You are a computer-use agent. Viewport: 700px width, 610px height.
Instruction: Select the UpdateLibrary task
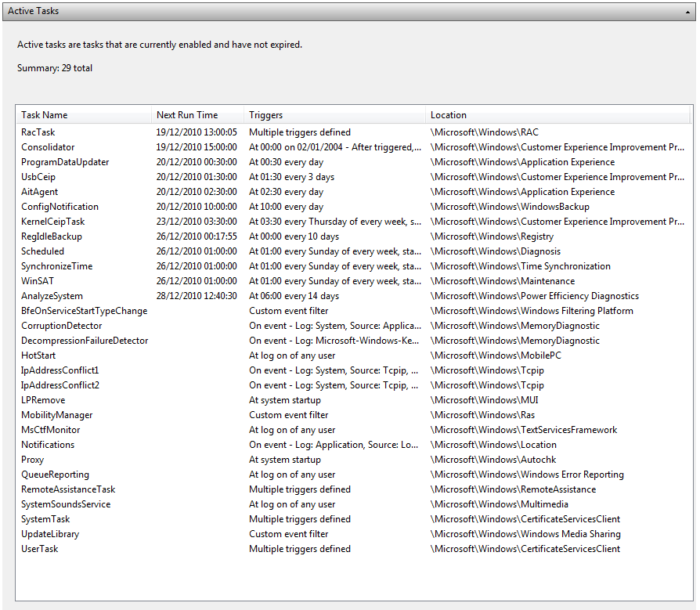pos(354,534)
